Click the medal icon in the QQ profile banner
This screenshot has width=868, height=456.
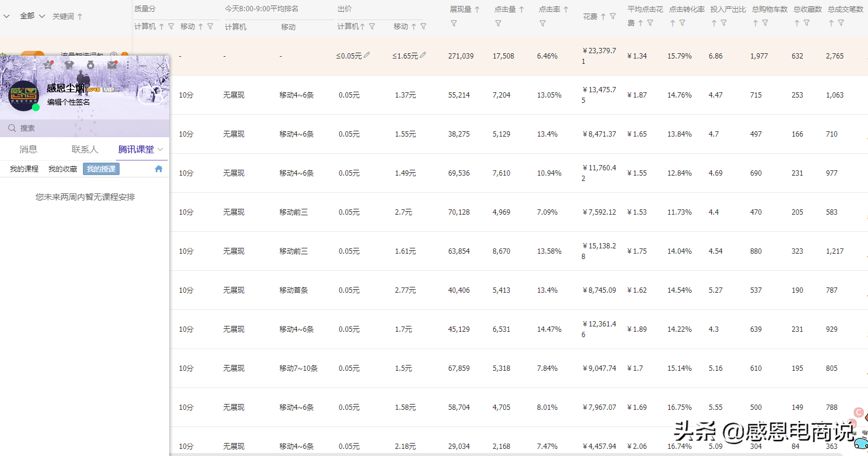[90, 65]
